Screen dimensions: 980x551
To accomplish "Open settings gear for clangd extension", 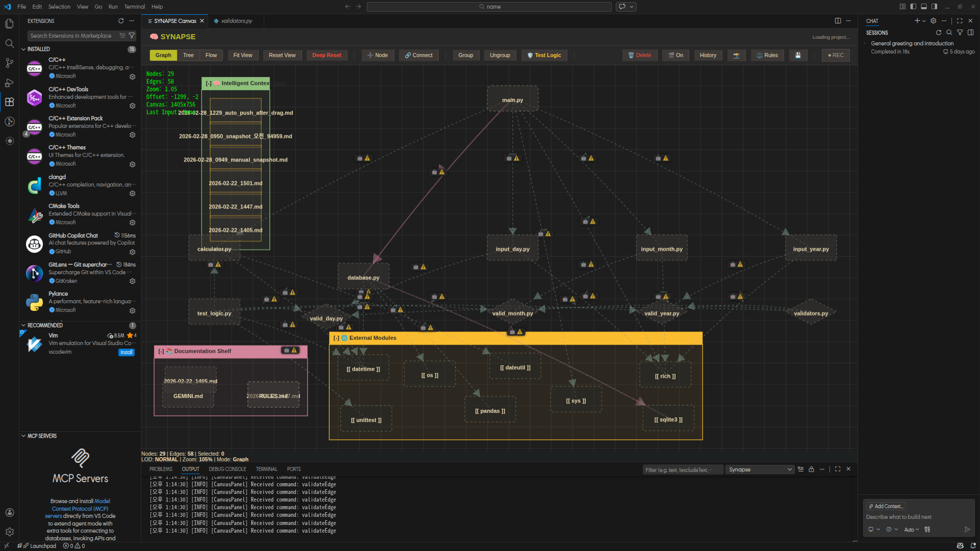I will click(x=132, y=194).
